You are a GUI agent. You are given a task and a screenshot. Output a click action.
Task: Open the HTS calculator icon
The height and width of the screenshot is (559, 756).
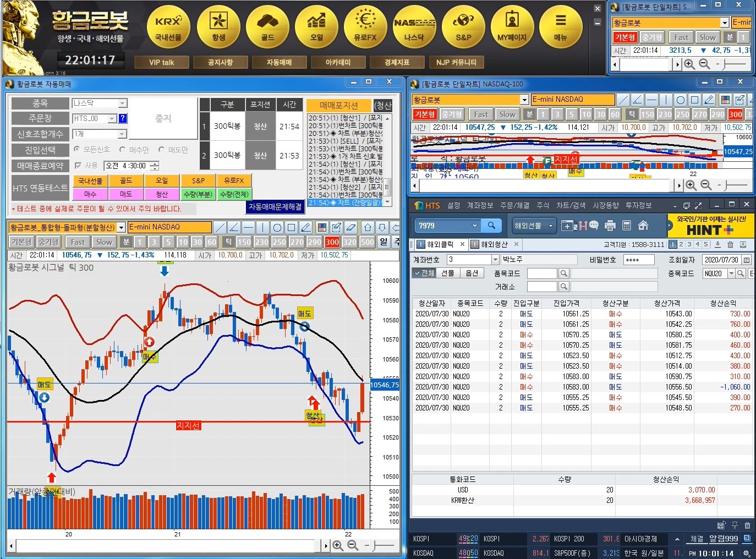[626, 226]
